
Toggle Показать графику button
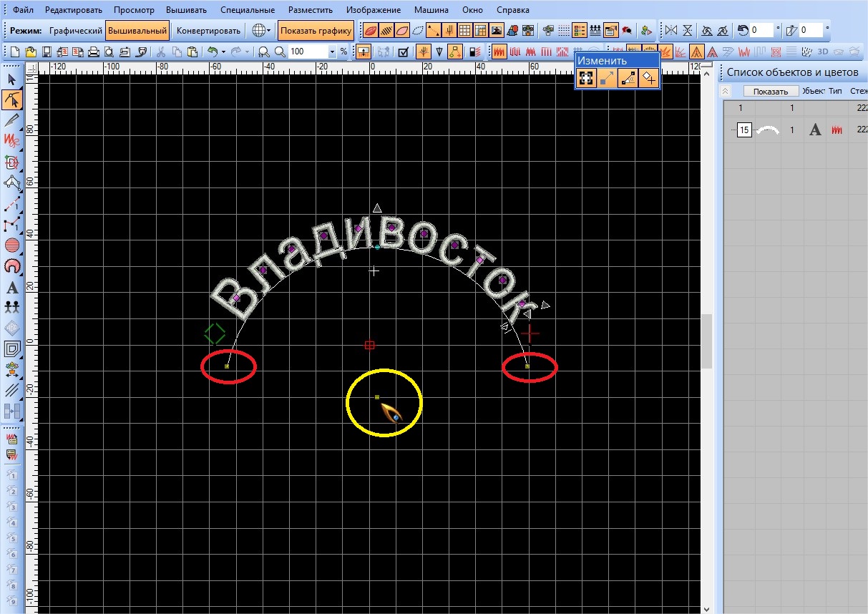pyautogui.click(x=316, y=31)
